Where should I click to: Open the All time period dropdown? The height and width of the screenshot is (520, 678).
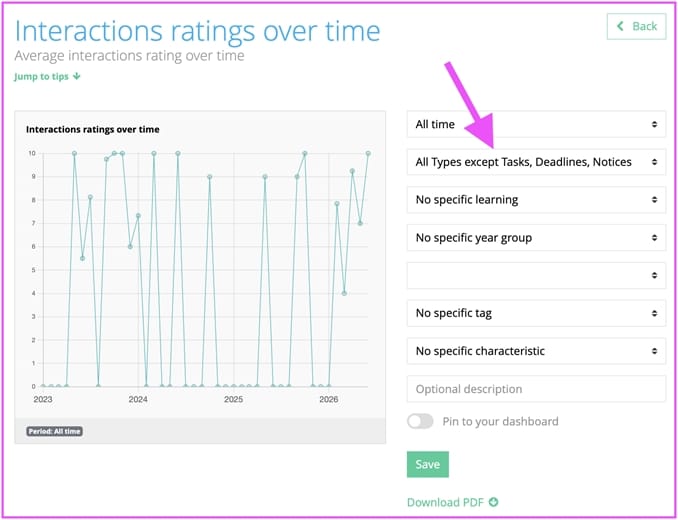536,124
